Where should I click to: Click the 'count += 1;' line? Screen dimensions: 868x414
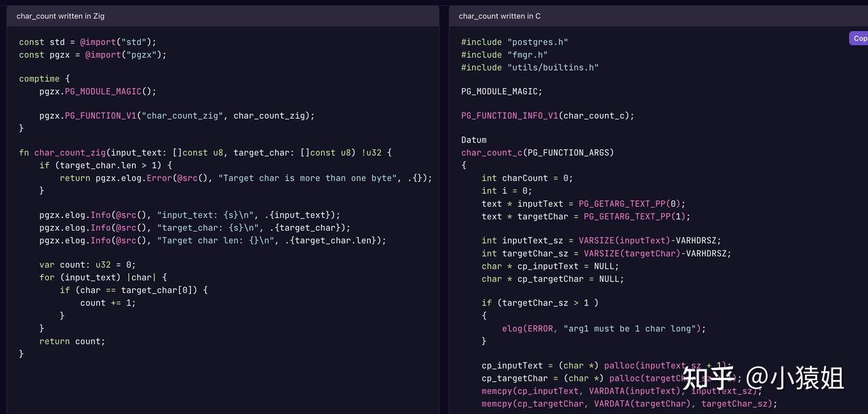[x=108, y=303]
